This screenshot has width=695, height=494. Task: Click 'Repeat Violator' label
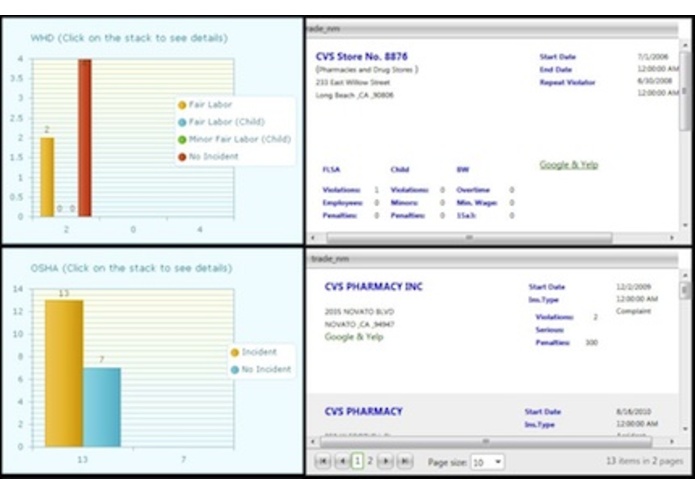pos(567,82)
